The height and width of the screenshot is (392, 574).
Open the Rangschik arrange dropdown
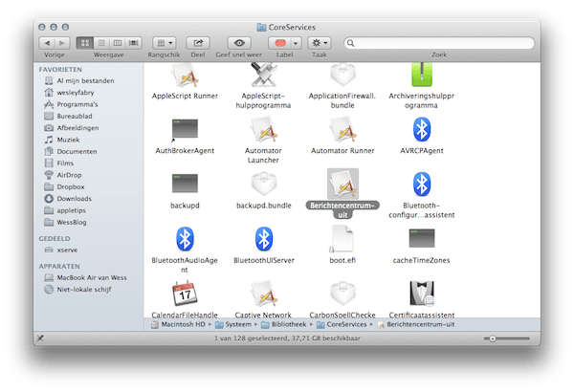165,43
